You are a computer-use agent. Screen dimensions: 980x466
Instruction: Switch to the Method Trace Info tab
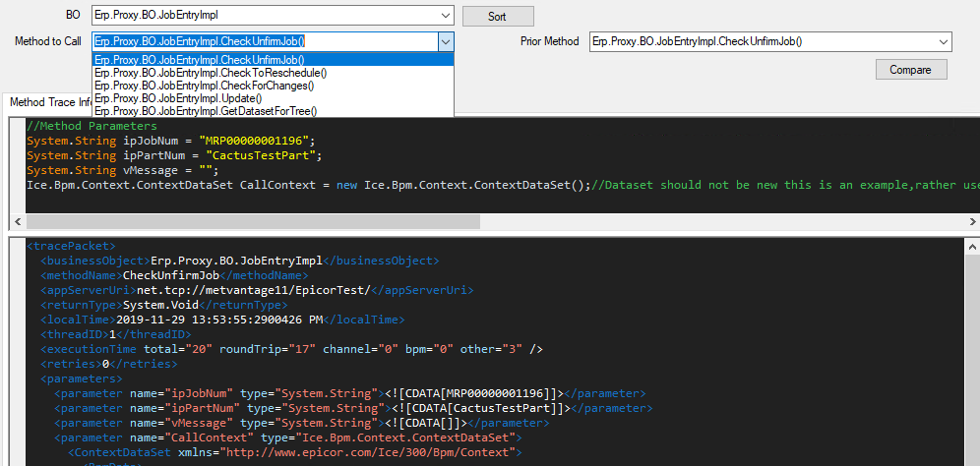(x=49, y=102)
